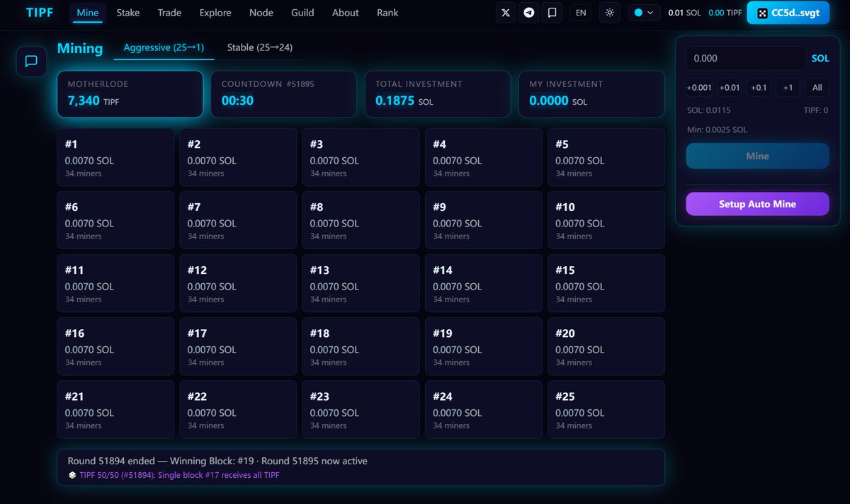Add +1 SOL to amount
Screen dimensions: 850x504
pos(788,88)
